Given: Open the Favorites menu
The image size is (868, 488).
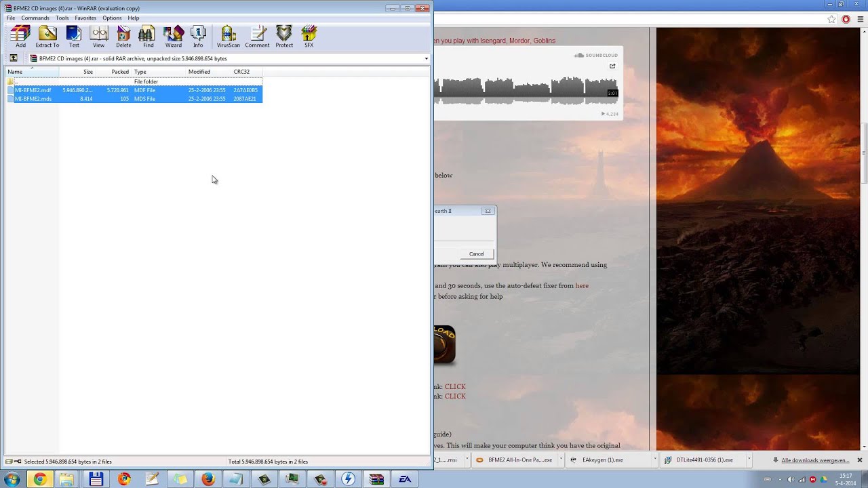Looking at the screenshot, I should coord(85,18).
